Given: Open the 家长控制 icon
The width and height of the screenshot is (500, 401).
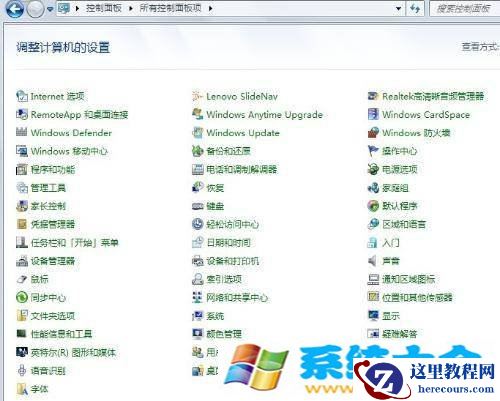Looking at the screenshot, I should 22,206.
